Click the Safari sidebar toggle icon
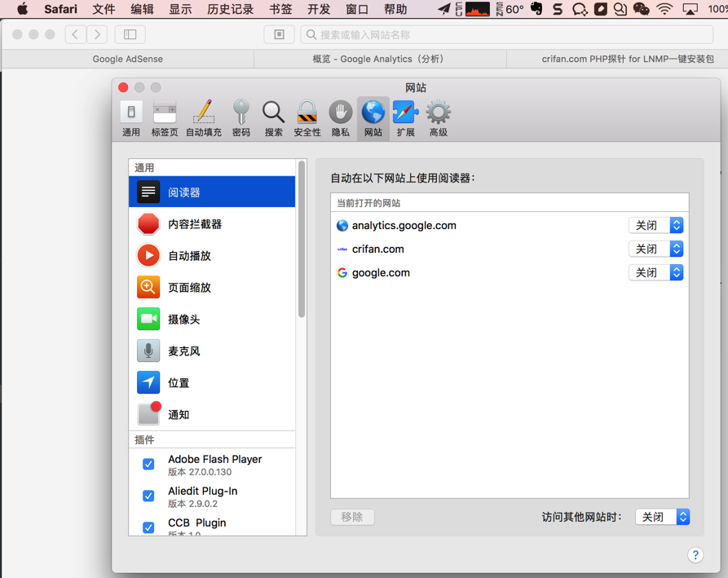Screen dimensions: 728x578 (130, 34)
